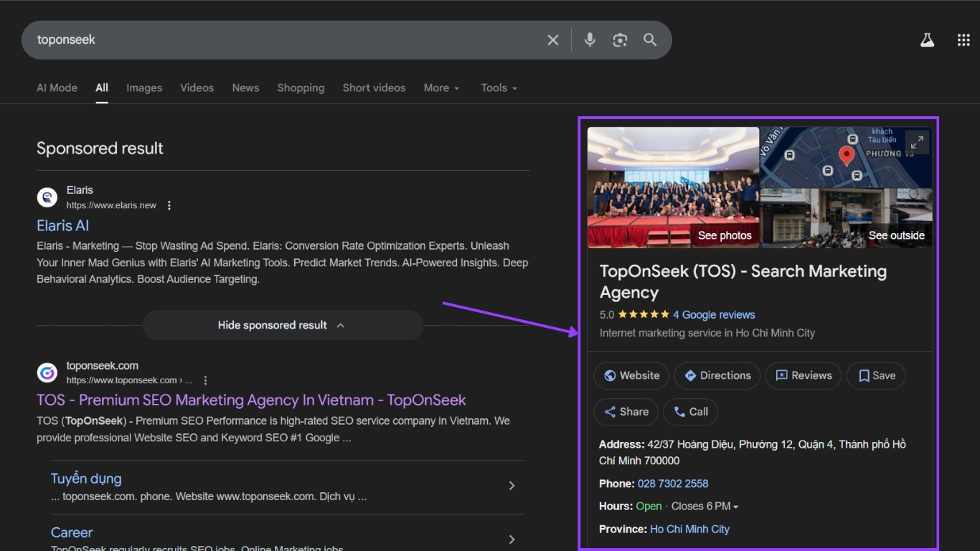Image resolution: width=980 pixels, height=551 pixels.
Task: Open the 4 Google reviews link
Action: coord(714,314)
